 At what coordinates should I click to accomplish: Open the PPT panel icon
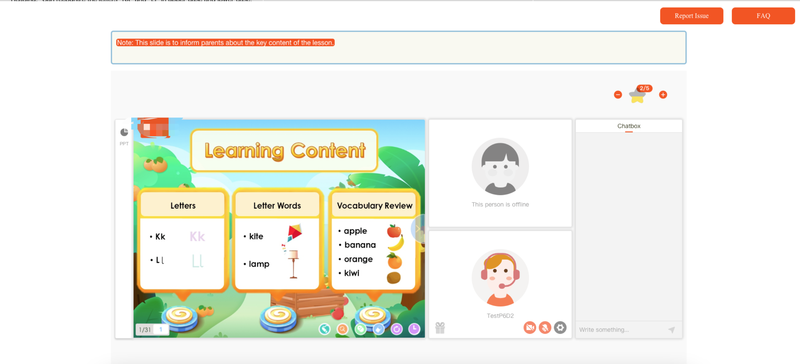124,132
